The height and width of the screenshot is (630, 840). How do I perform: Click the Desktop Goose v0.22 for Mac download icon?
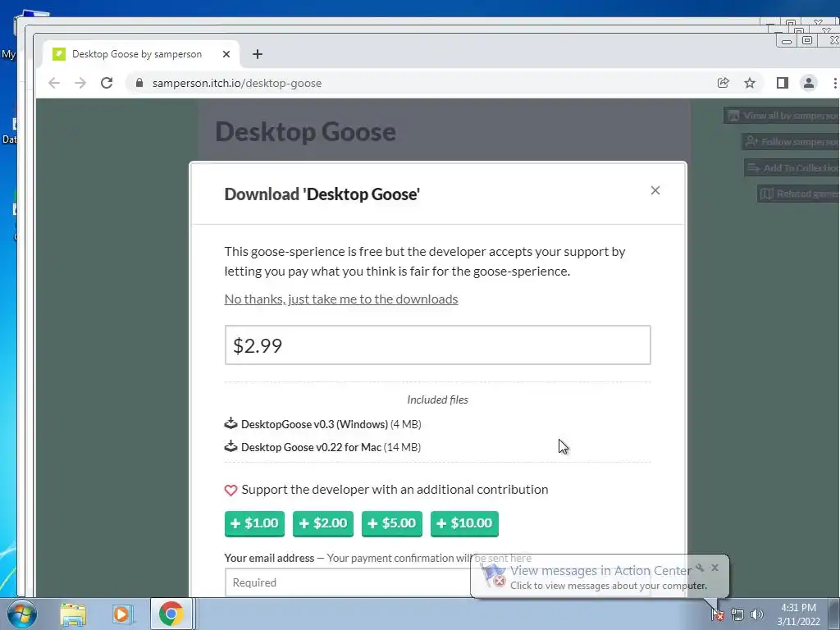[231, 446]
